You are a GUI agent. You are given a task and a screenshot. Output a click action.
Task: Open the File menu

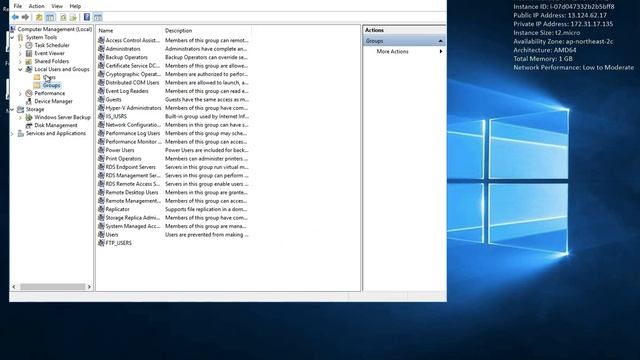point(18,6)
